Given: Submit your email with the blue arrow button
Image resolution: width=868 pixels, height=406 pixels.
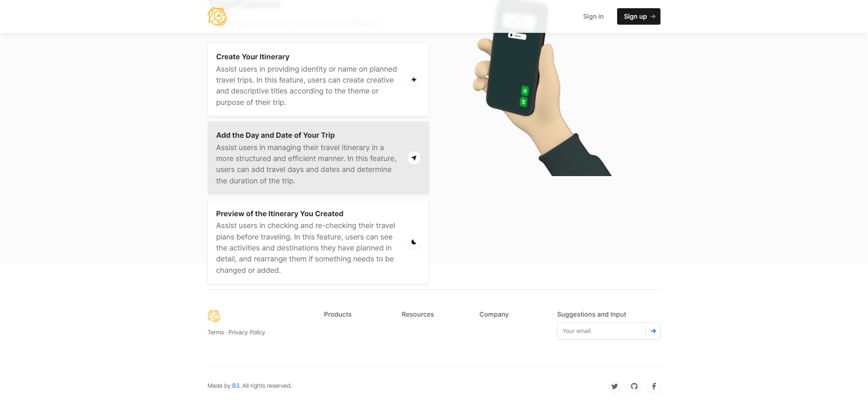Looking at the screenshot, I should pos(653,331).
